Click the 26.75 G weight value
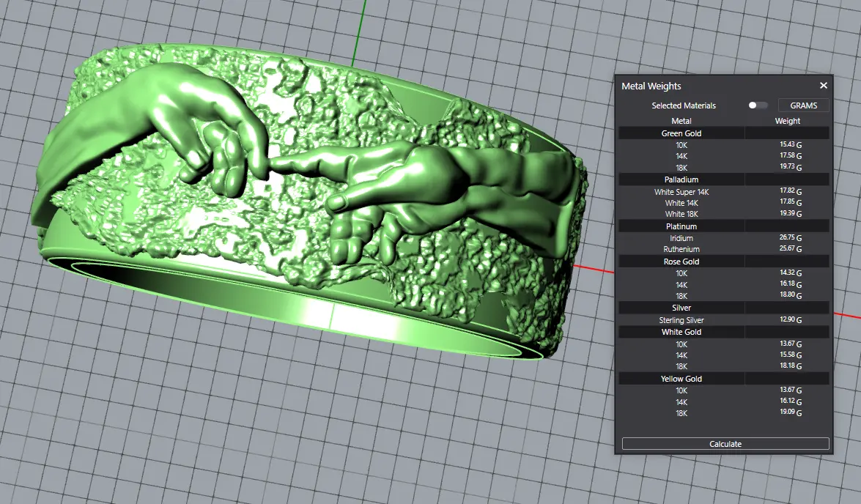 (x=790, y=238)
